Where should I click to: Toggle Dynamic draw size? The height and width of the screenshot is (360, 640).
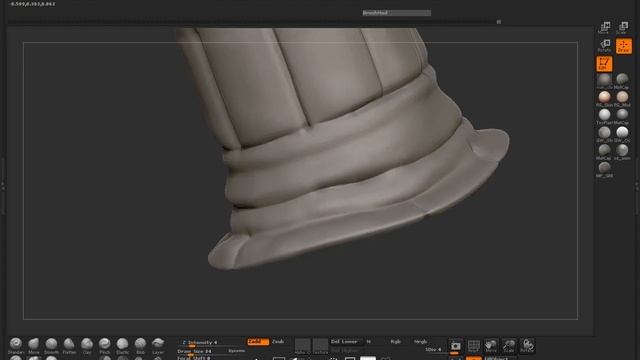point(236,351)
